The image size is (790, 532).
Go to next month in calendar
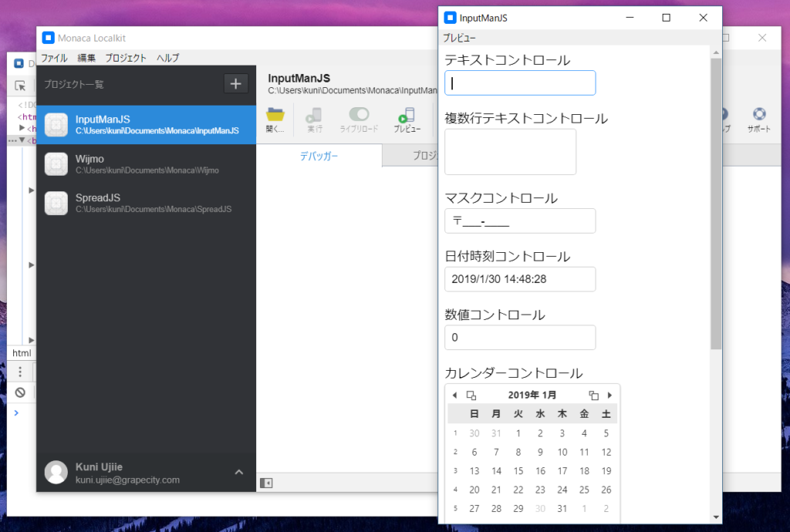pos(609,395)
